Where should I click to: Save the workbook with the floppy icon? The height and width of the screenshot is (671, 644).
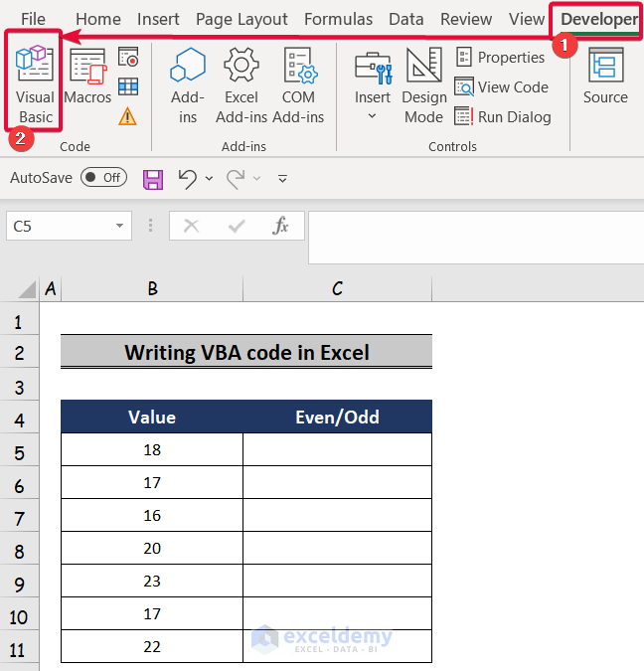153,179
